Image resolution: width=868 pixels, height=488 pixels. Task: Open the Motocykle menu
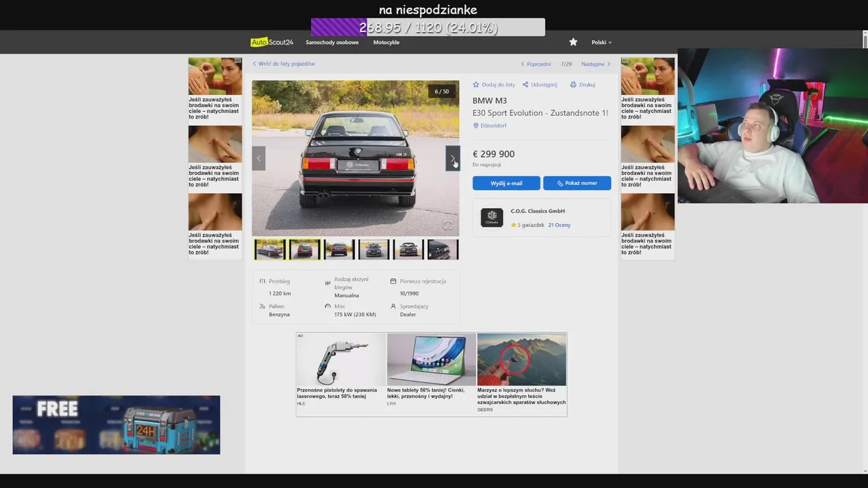(387, 42)
